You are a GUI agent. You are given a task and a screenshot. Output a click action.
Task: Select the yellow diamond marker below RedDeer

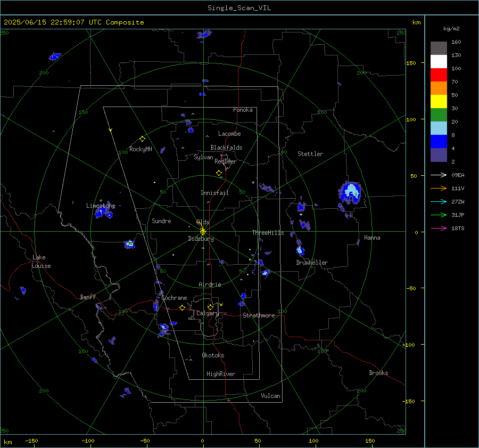219,173
